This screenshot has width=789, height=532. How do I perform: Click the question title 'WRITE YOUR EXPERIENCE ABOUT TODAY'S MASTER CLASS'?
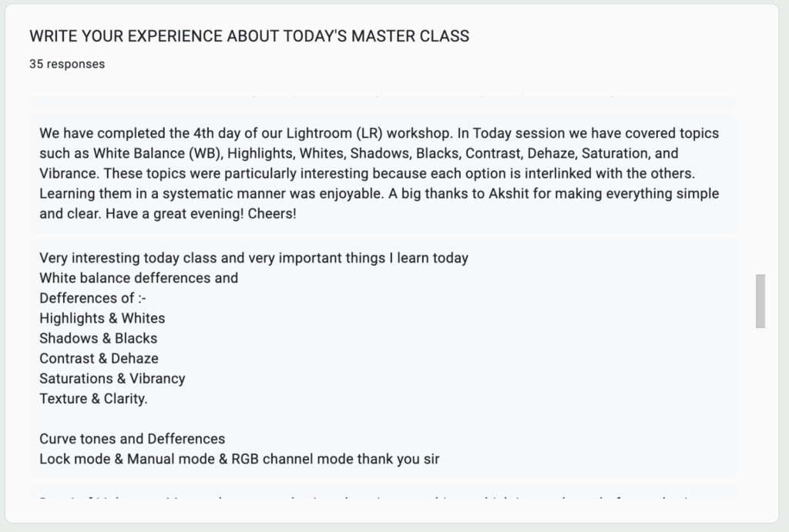(x=249, y=36)
